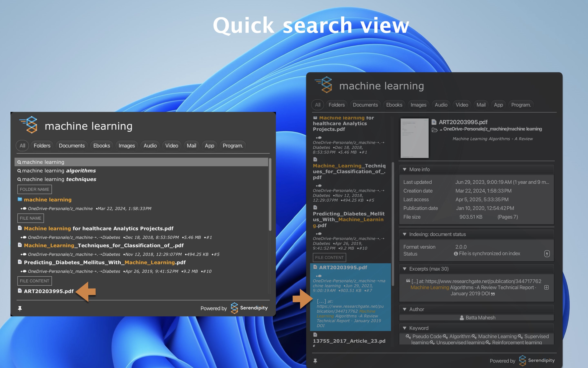The image size is (588, 368).
Task: Click the file icon beside Machine_Learning_Techniques in compact window
Action: point(20,245)
